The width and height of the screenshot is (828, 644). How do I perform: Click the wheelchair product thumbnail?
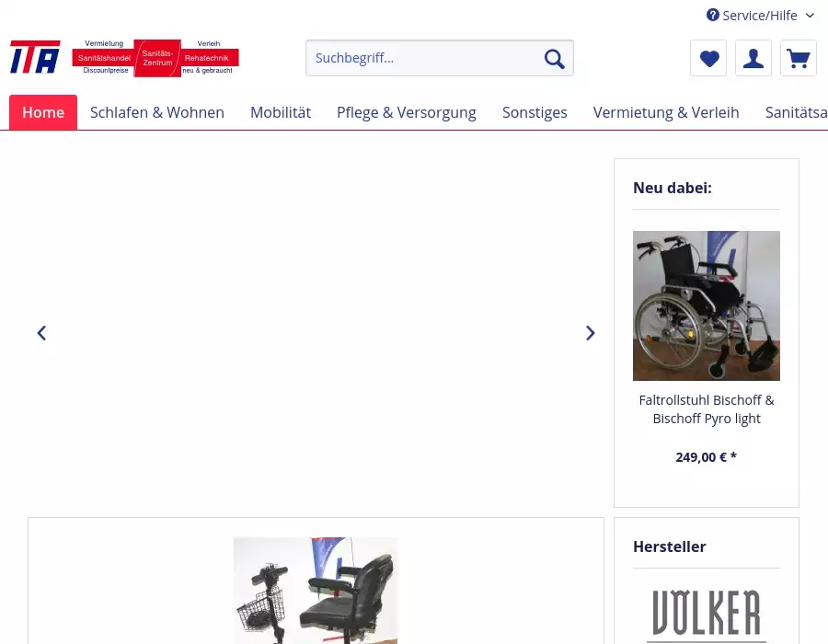[x=707, y=305]
